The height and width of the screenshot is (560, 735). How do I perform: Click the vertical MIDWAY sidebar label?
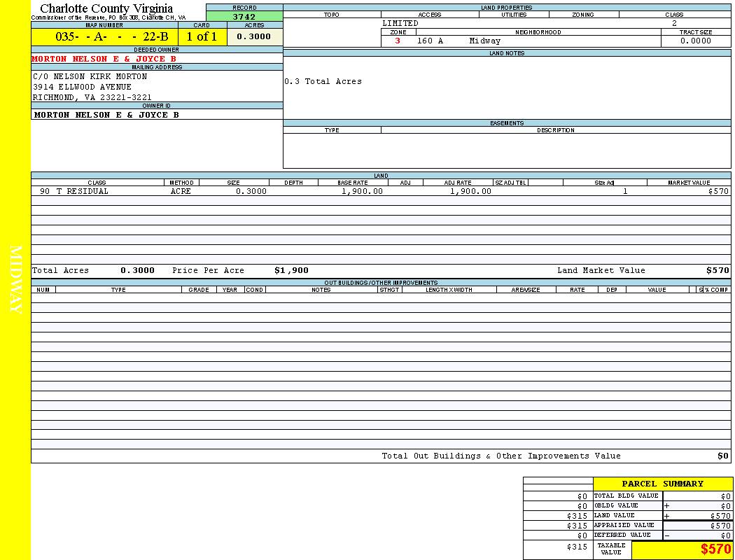(x=15, y=279)
